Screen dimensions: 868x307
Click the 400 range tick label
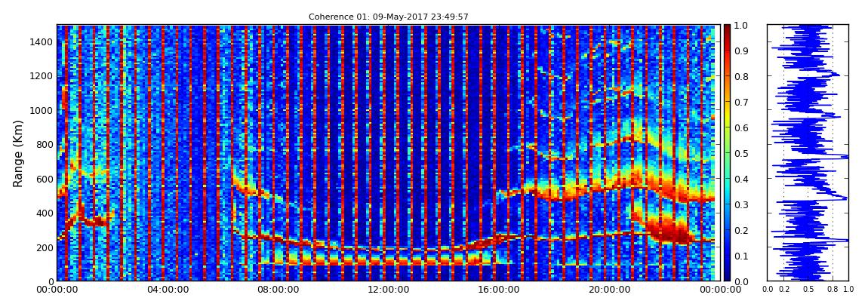45,213
